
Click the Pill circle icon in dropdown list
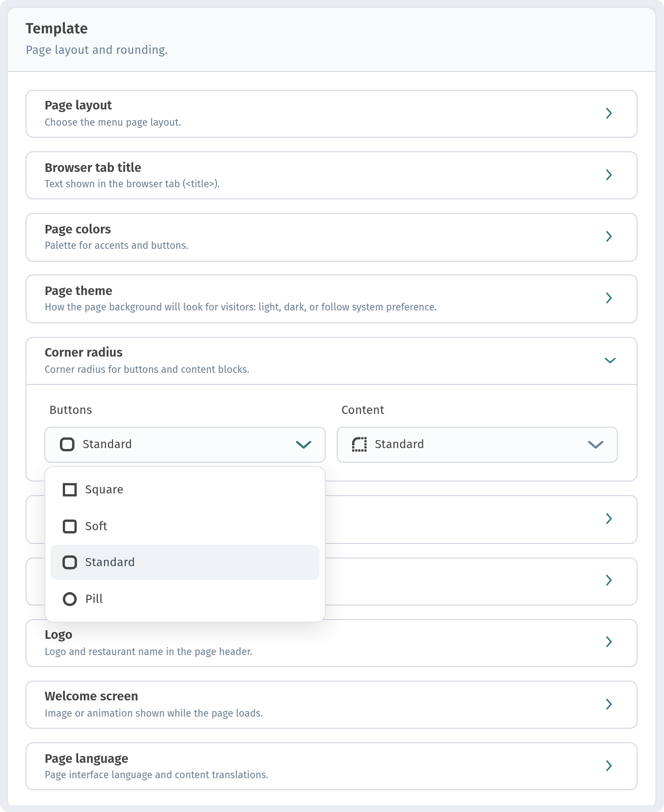pos(70,599)
